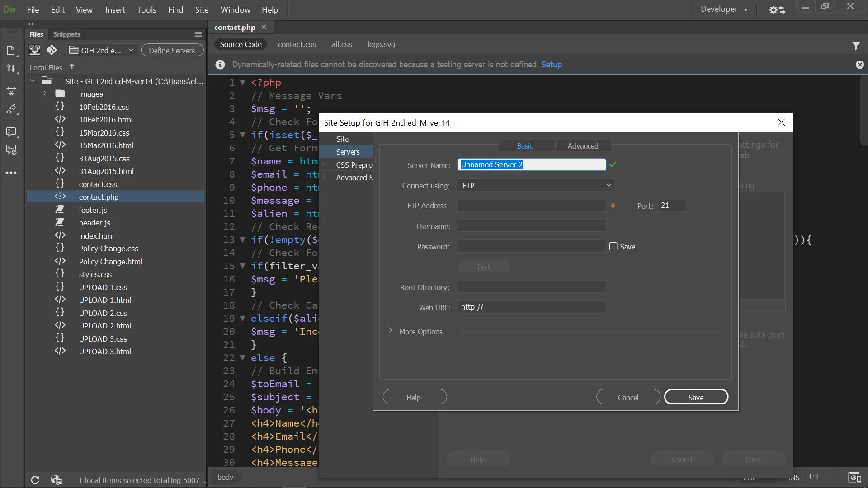Viewport: 868px width, 488px height.
Task: Click the Customize Toolbar three dots icon
Action: pos(11,173)
